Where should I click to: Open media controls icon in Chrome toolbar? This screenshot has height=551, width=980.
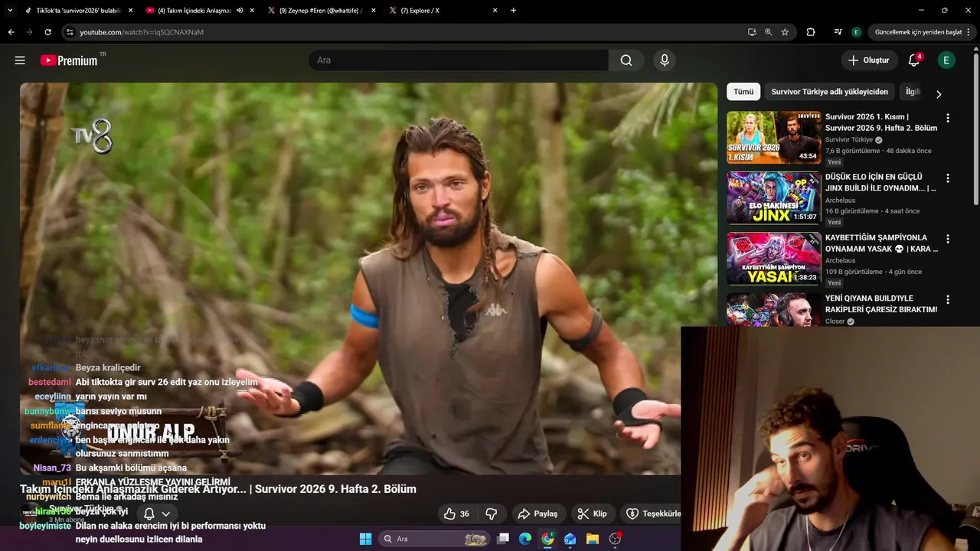pyautogui.click(x=838, y=32)
